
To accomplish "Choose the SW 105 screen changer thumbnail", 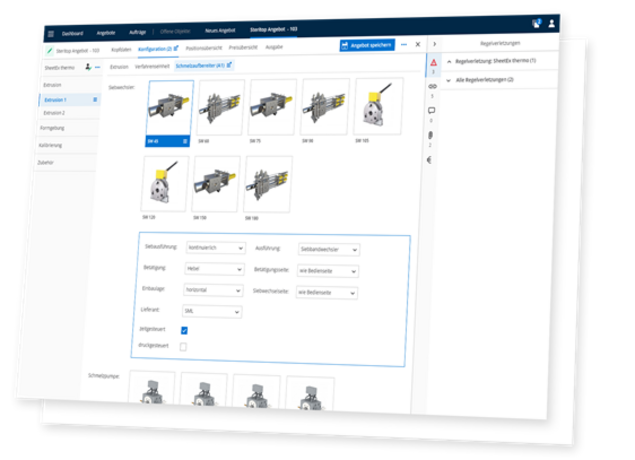I will 378,106.
